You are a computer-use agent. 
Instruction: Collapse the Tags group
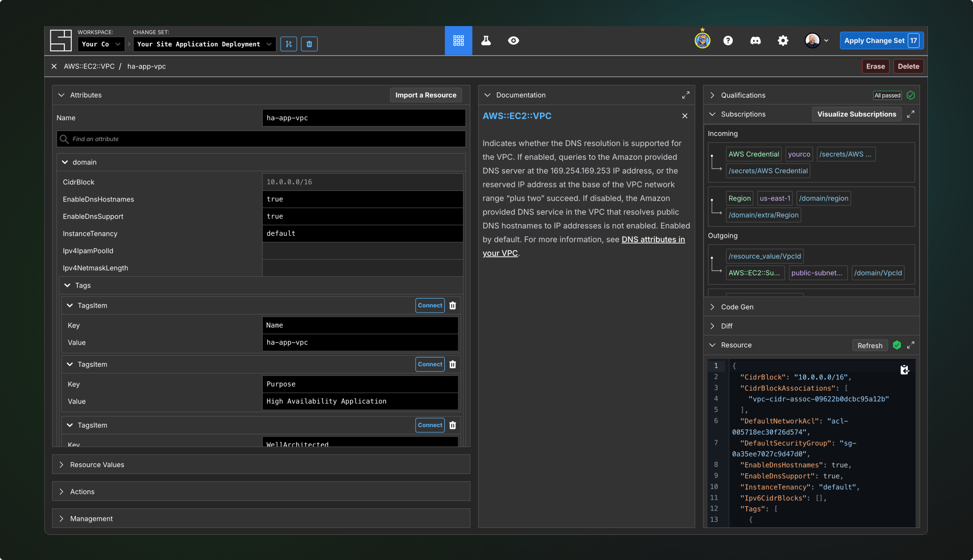67,285
